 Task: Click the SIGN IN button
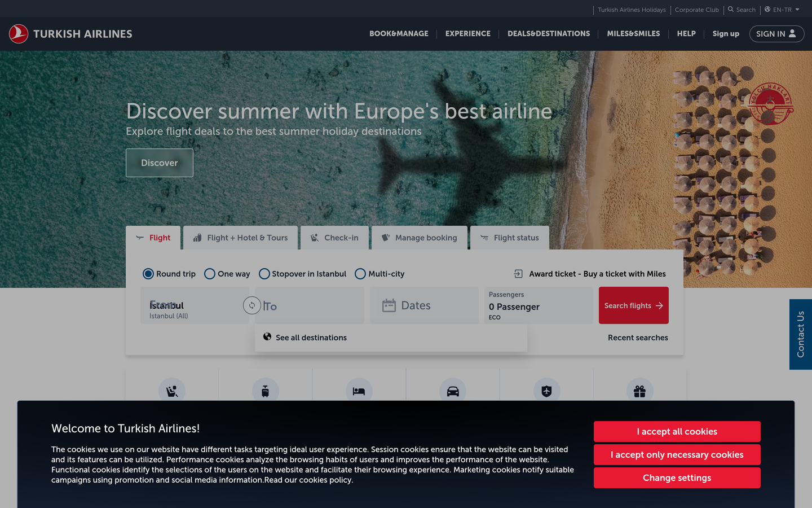coord(776,34)
